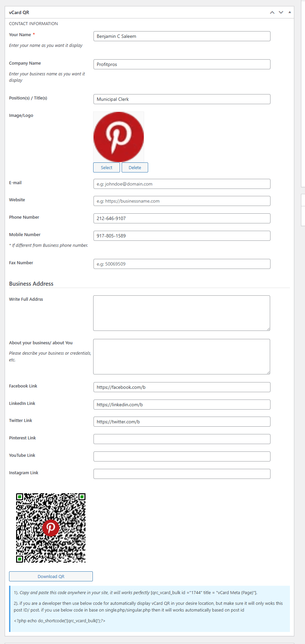
Task: Click the shortcode instruction paragraph numbered 1
Action: [x=135, y=592]
